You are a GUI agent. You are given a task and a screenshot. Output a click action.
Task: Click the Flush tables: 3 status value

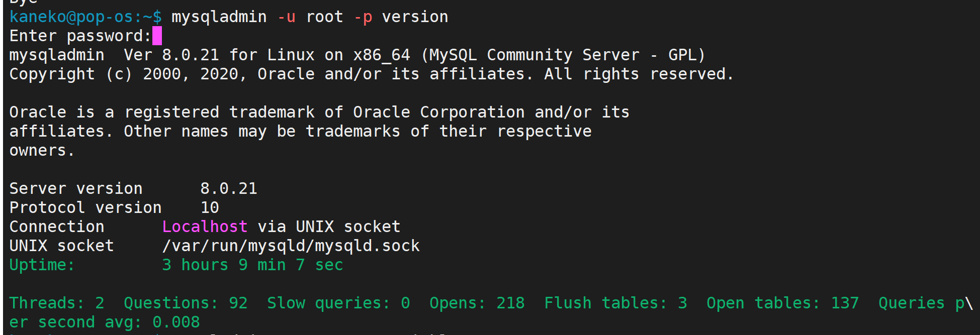point(615,303)
